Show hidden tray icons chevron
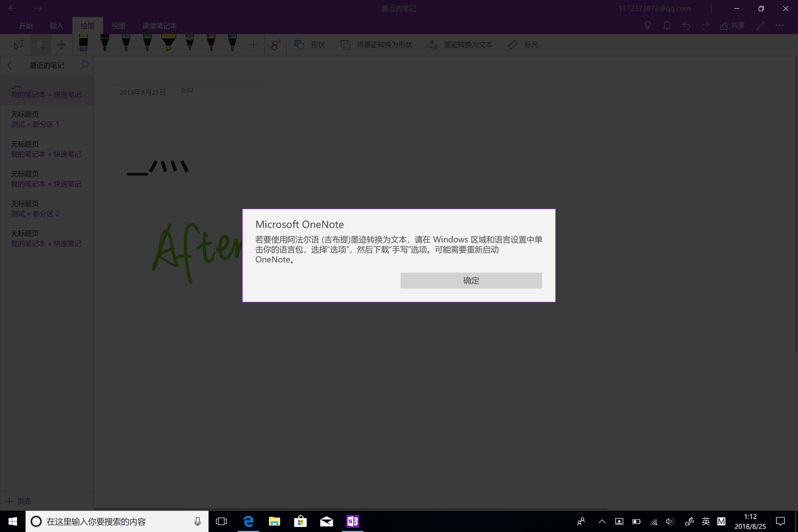The height and width of the screenshot is (532, 798). [602, 521]
